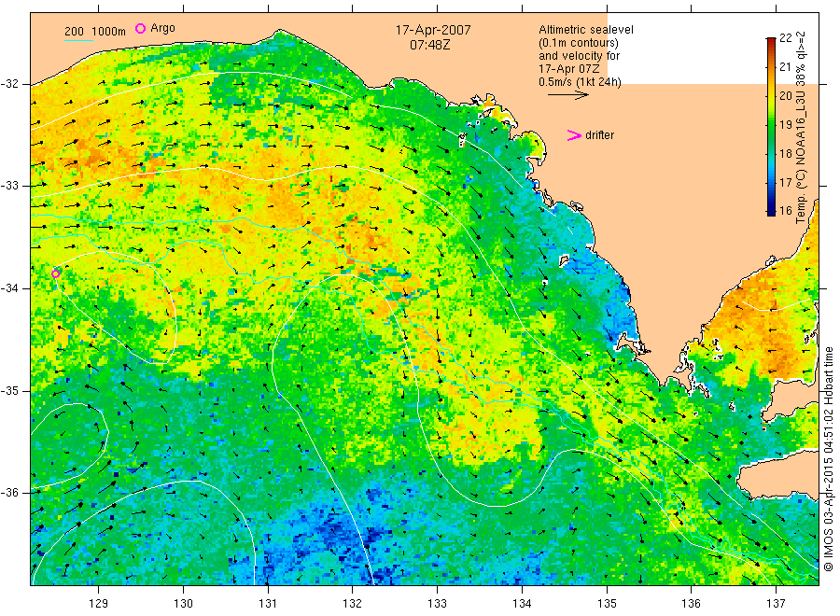Click the Argo float marker on the map
Image resolution: width=840 pixels, height=616 pixels.
(x=56, y=273)
